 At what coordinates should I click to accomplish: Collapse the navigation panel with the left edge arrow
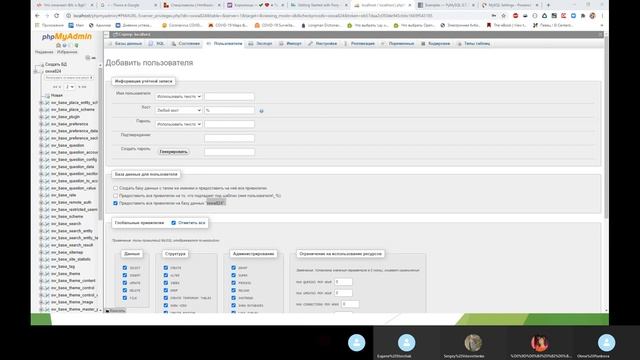[107, 35]
